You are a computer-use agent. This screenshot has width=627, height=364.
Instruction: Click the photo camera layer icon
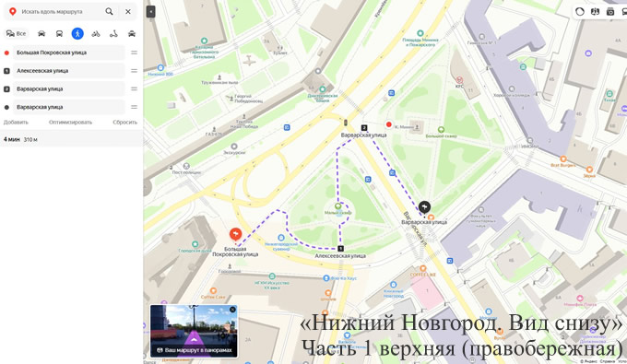click(x=610, y=12)
